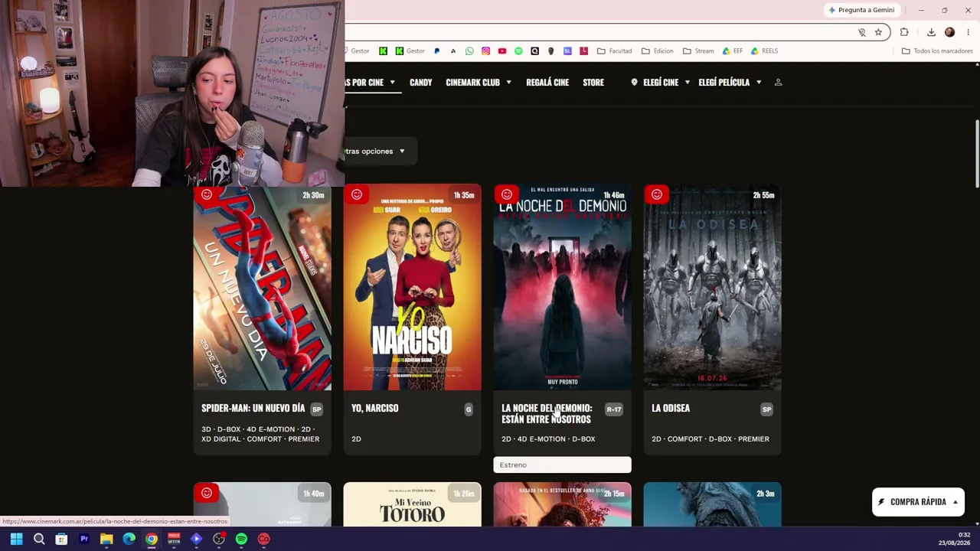Expand the Elegí Película dropdown
This screenshot has width=980, height=551.
pos(759,83)
